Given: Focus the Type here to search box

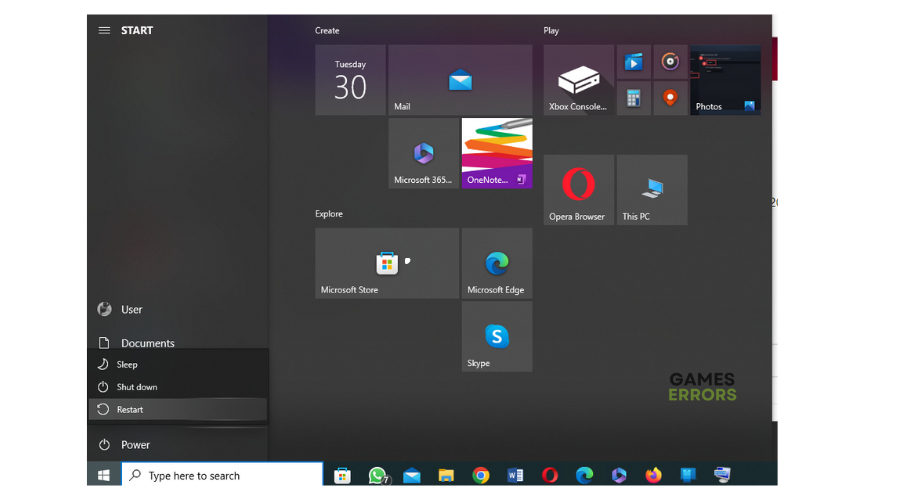Looking at the screenshot, I should [222, 475].
